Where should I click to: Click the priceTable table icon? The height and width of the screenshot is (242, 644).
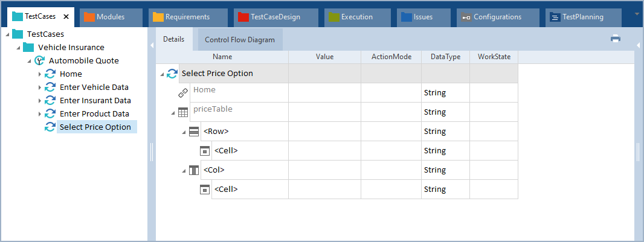click(x=183, y=112)
